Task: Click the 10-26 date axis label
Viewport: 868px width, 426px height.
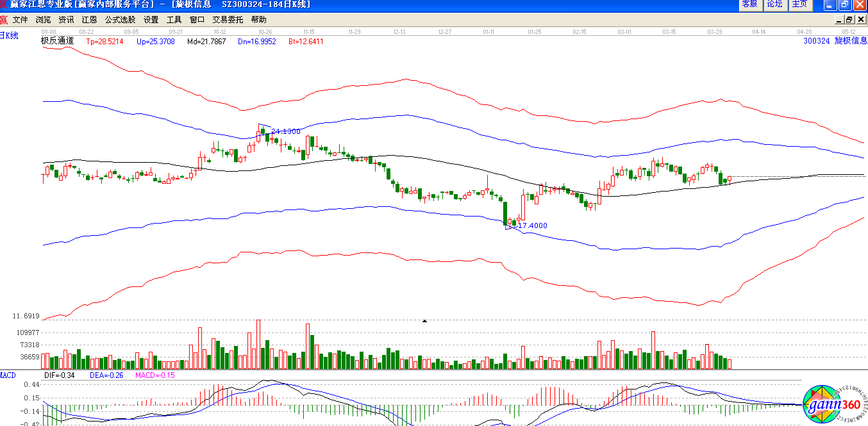Action: coord(265,31)
